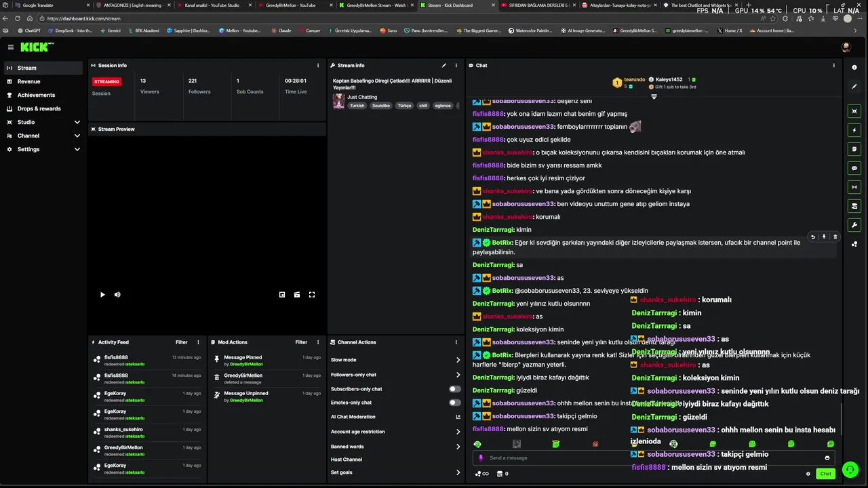The height and width of the screenshot is (488, 868).
Task: Click the info icon in the right sidebar
Action: pos(854,67)
